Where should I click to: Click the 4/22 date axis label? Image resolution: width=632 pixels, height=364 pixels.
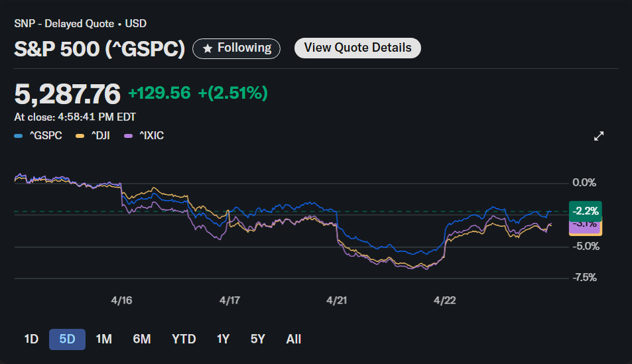click(445, 301)
